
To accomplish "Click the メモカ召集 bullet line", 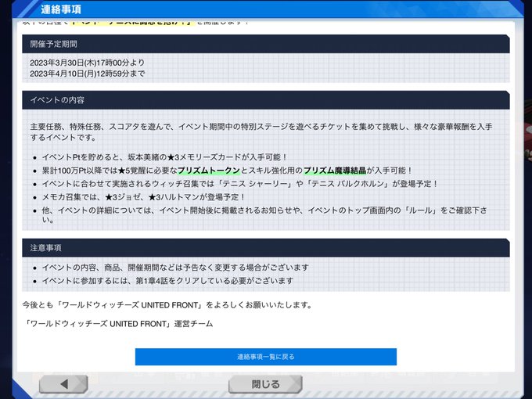I will (x=143, y=197).
